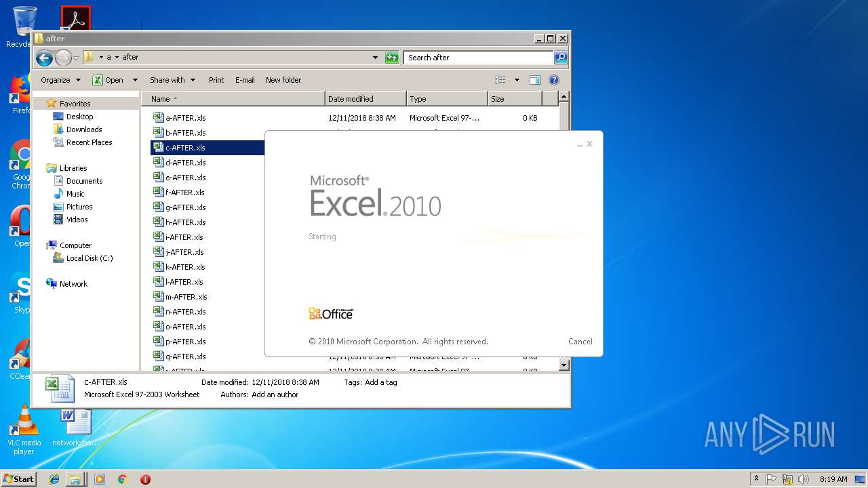Click the Explorer help question mark icon
This screenshot has width=868, height=488.
(554, 80)
